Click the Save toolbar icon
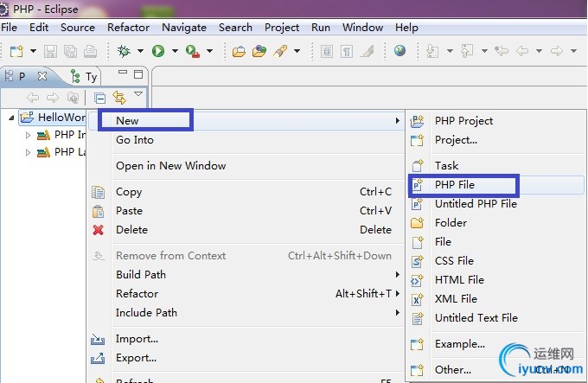Viewport: 588px width, 383px height. [x=51, y=51]
